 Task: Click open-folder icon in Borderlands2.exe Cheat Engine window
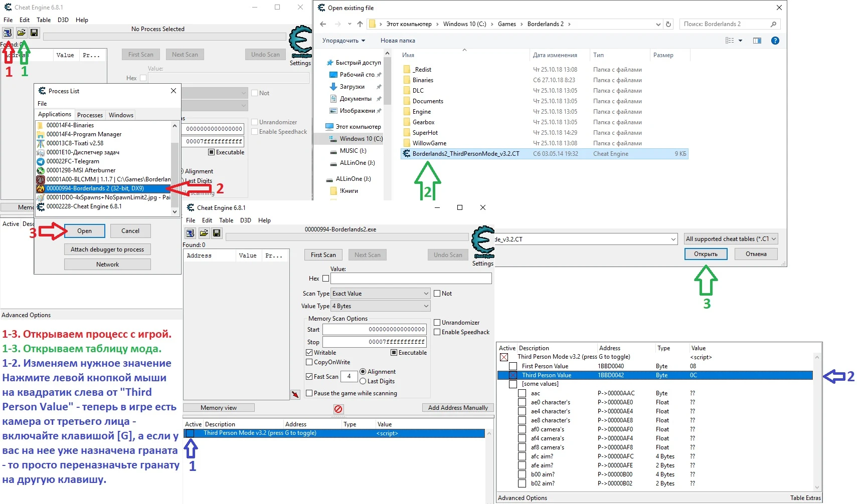[x=204, y=233]
